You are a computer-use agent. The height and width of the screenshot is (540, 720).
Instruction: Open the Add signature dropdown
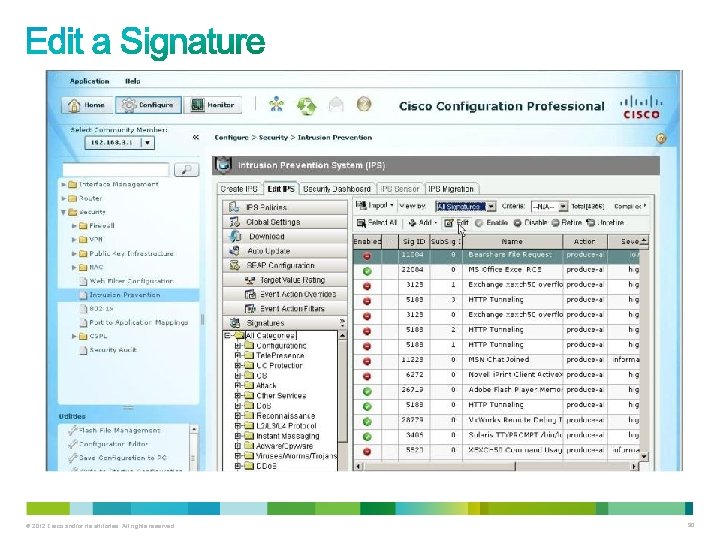(422, 223)
